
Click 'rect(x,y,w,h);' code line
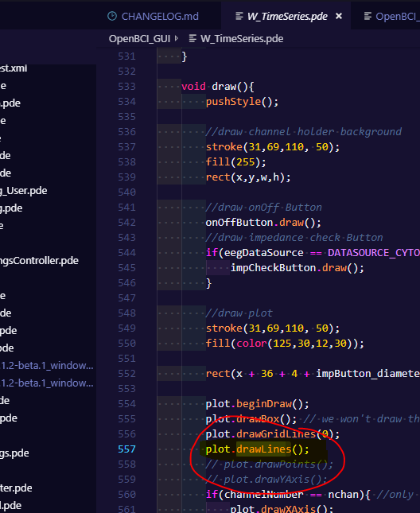tap(248, 177)
